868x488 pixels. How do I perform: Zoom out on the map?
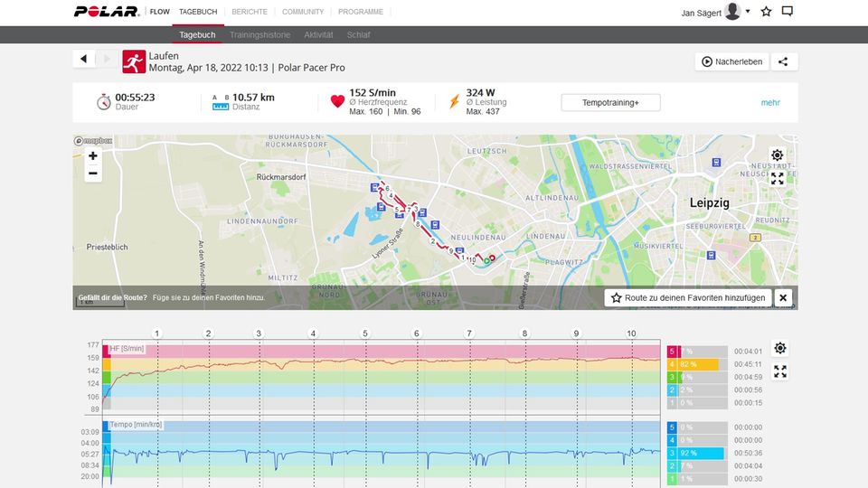tap(93, 174)
